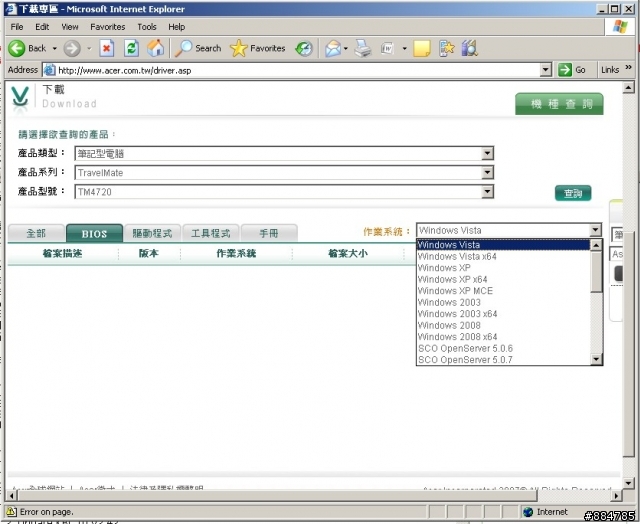The width and height of the screenshot is (640, 524).
Task: Click the grey Forward arrow button
Action: [72, 49]
